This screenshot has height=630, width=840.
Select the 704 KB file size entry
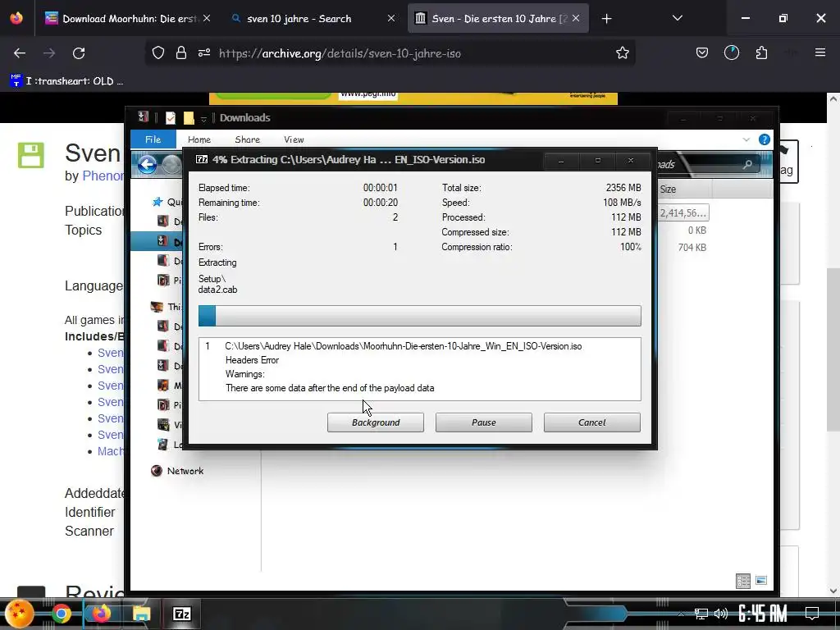click(692, 248)
